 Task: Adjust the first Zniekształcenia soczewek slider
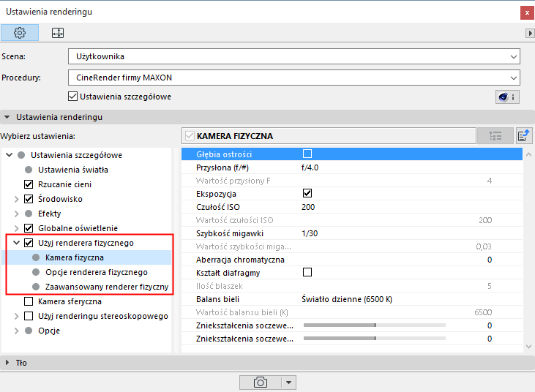(375, 325)
